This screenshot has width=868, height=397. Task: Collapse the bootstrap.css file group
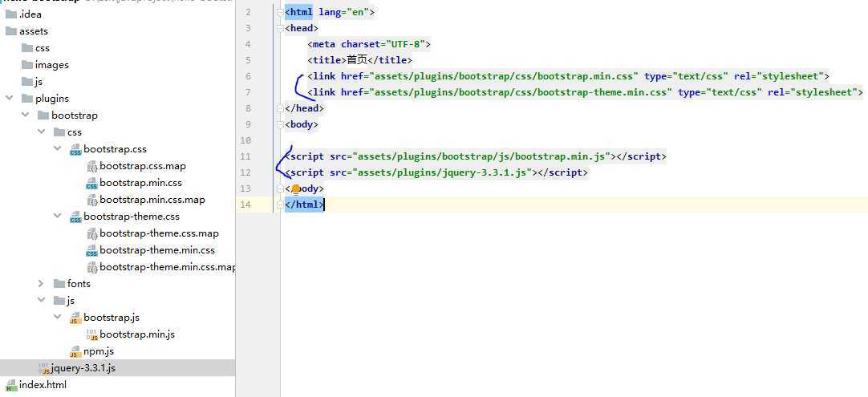(x=58, y=149)
